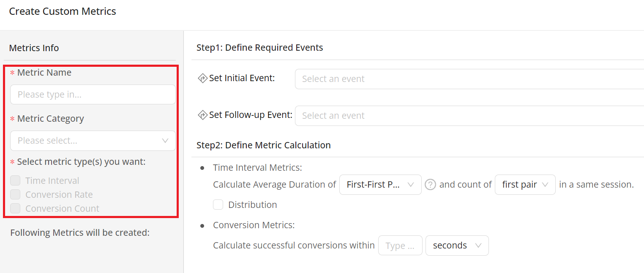Screen dimensions: 644x273
Task: Toggle the Distribution checkbox
Action: click(x=218, y=205)
